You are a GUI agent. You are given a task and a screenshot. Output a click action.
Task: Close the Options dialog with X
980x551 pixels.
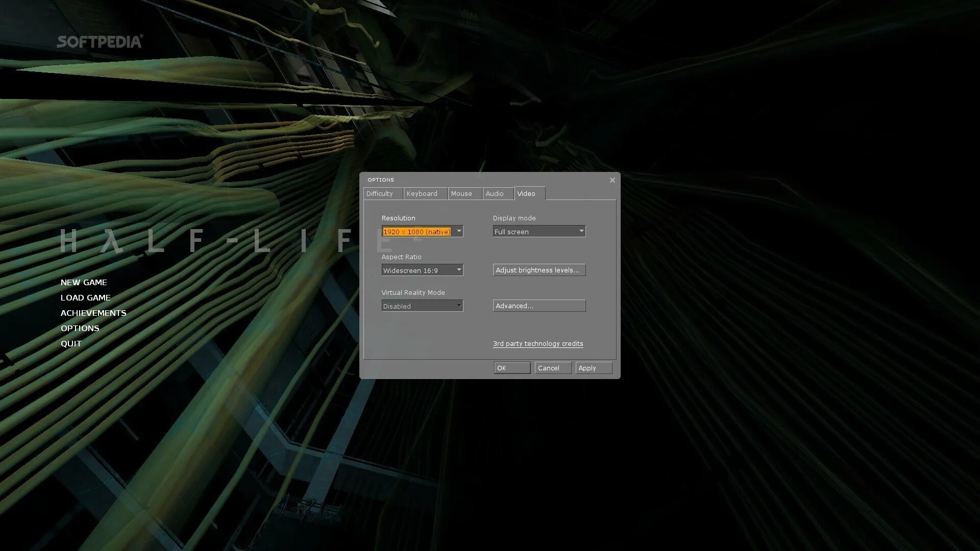(x=612, y=180)
